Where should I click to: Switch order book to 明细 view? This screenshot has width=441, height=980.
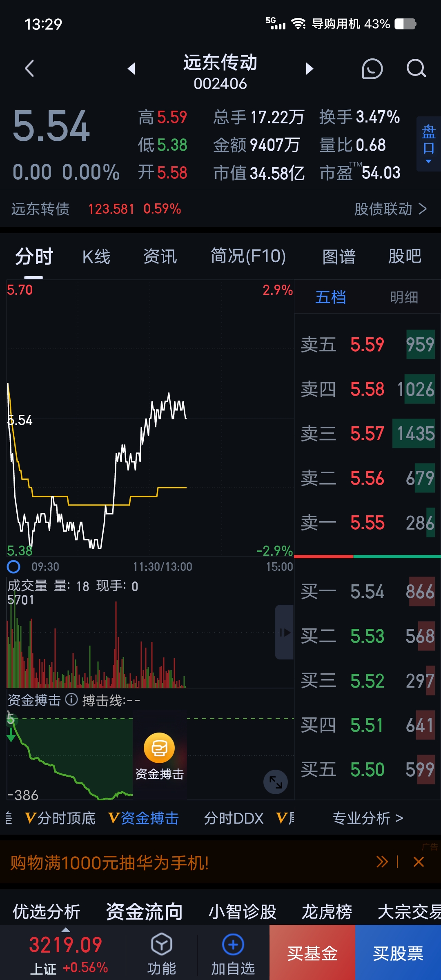(x=404, y=297)
